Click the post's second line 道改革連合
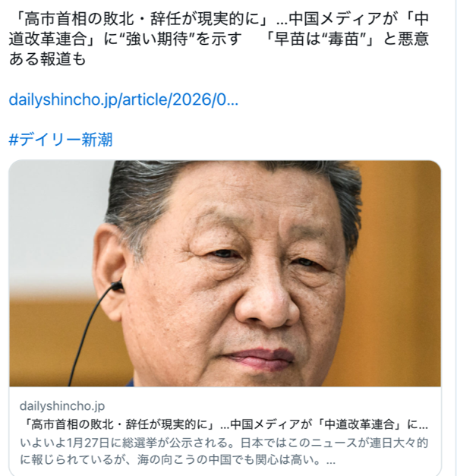Image resolution: width=457 pixels, height=476 pixels. point(219,39)
